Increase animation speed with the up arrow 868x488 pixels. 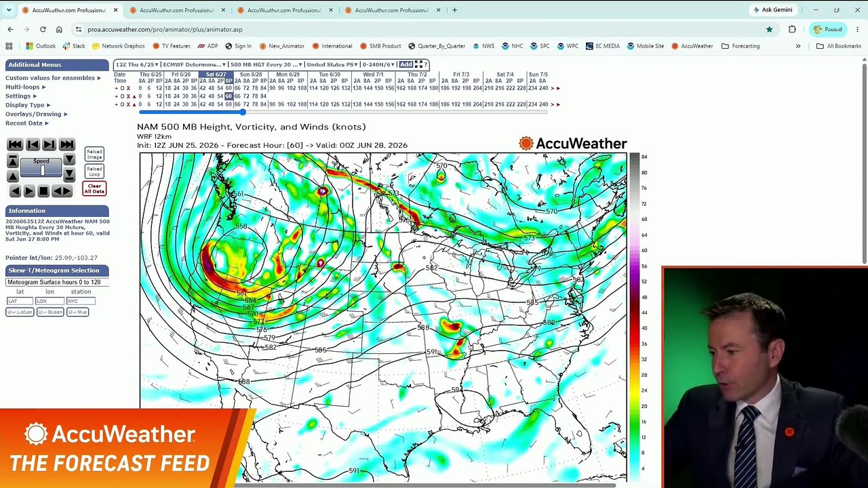[12, 176]
